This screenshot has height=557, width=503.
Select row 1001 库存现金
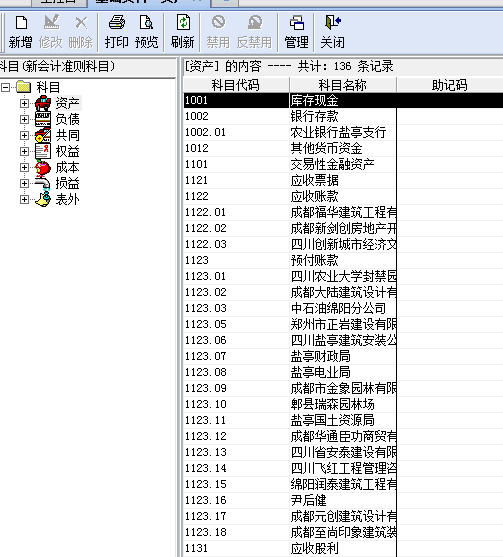(x=343, y=101)
